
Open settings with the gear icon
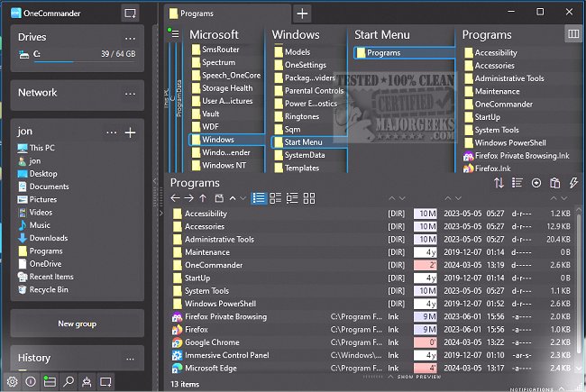(x=12, y=381)
